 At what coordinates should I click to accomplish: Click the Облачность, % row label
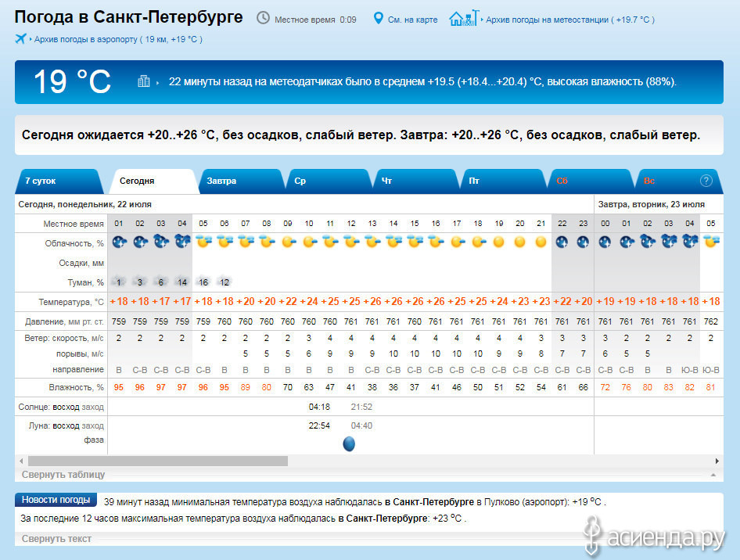point(74,243)
